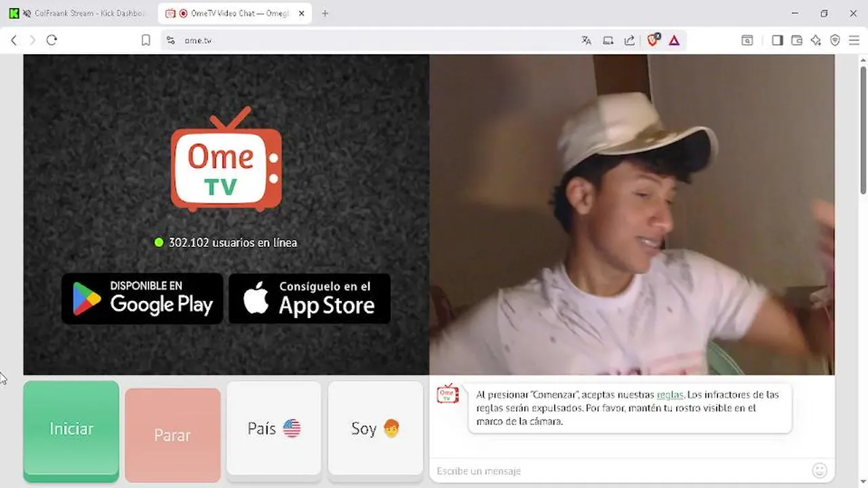
Task: Click the person emoji on Soy button
Action: [391, 428]
